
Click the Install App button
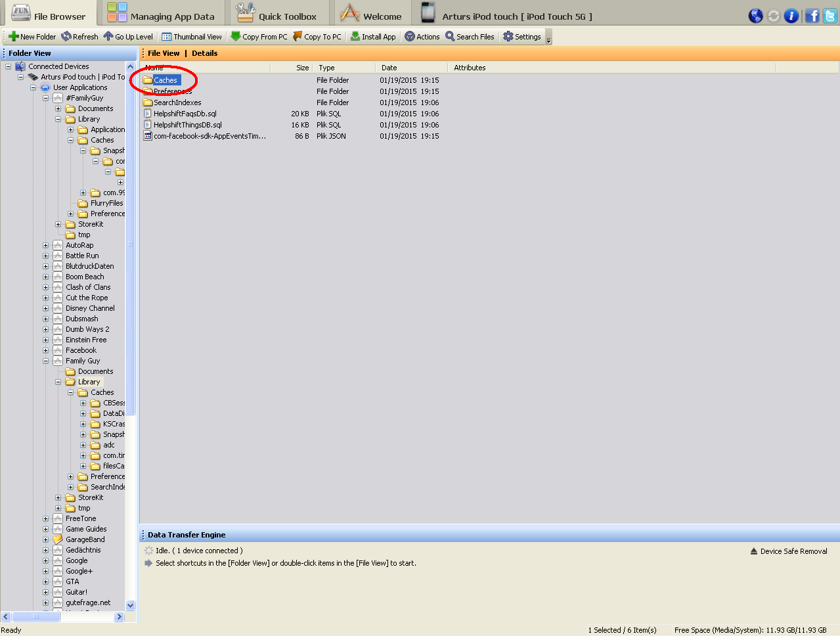[373, 37]
